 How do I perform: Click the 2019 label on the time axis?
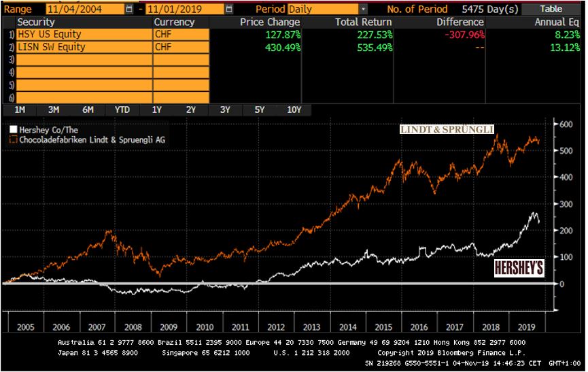527,327
